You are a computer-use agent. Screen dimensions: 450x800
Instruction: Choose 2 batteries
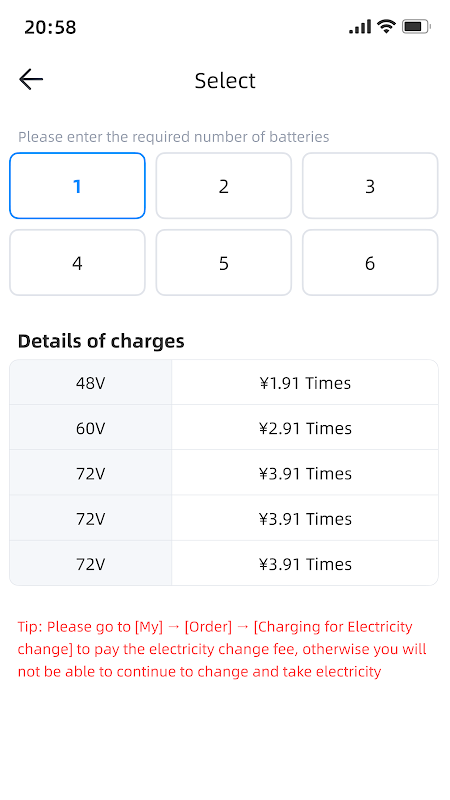pos(223,186)
